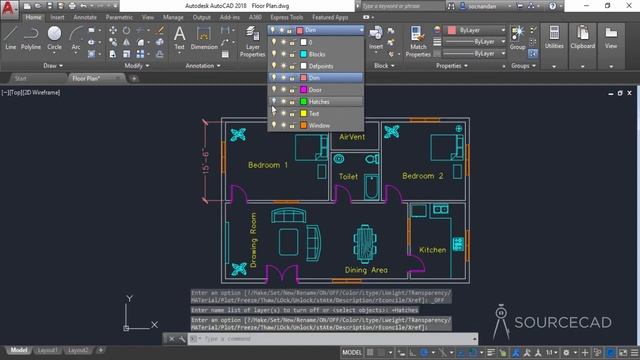Viewport: 640px width, 360px height.
Task: Click the search keyword input box
Action: [402, 6]
